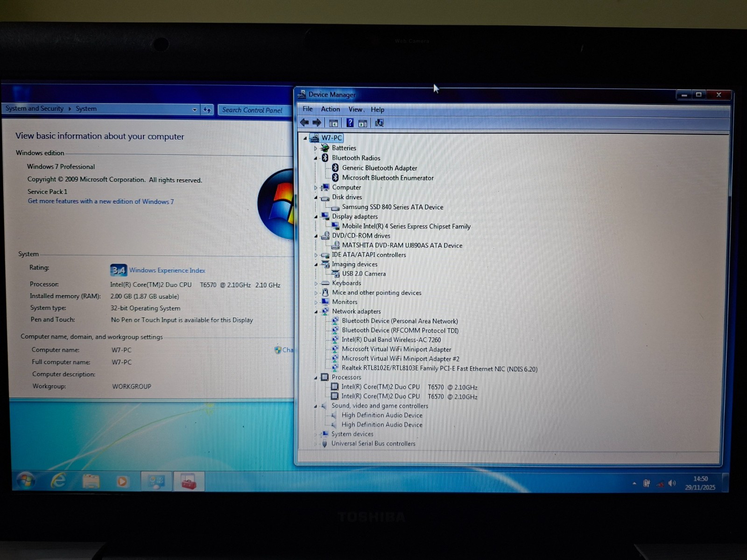Click the Mice and pointing devices icon

(x=325, y=293)
